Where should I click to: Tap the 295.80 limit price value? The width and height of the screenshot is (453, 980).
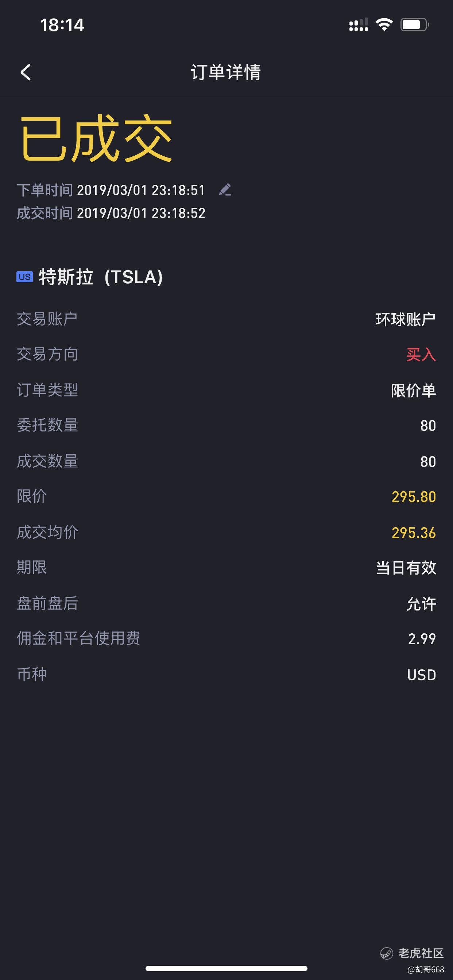414,497
